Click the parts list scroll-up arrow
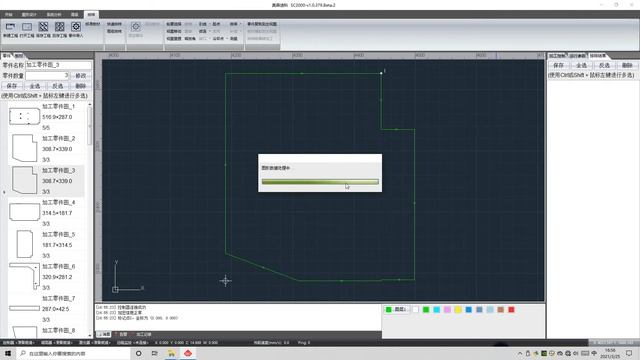Viewport: 640px width, 360px height. tap(90, 105)
